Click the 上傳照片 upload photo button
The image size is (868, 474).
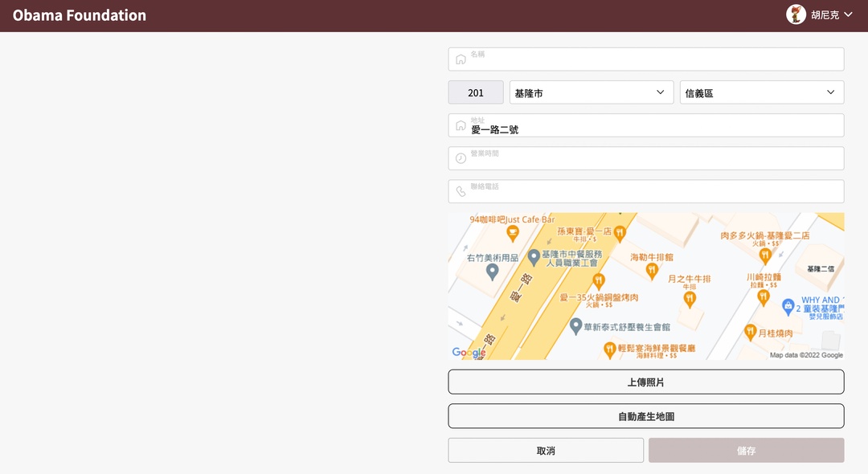(x=646, y=382)
